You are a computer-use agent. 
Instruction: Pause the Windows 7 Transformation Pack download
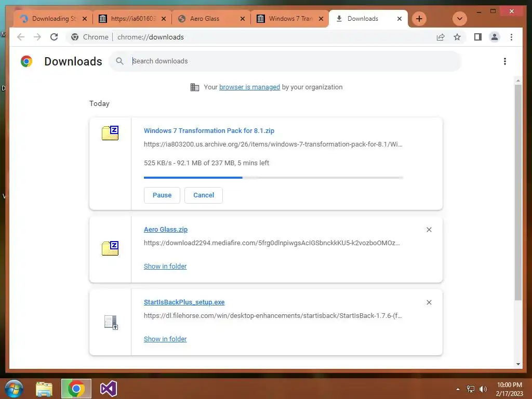pyautogui.click(x=162, y=195)
